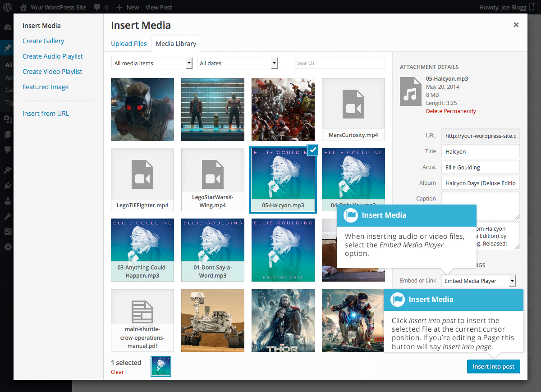Open Create Video Playlist option
541x392 pixels.
coord(52,72)
